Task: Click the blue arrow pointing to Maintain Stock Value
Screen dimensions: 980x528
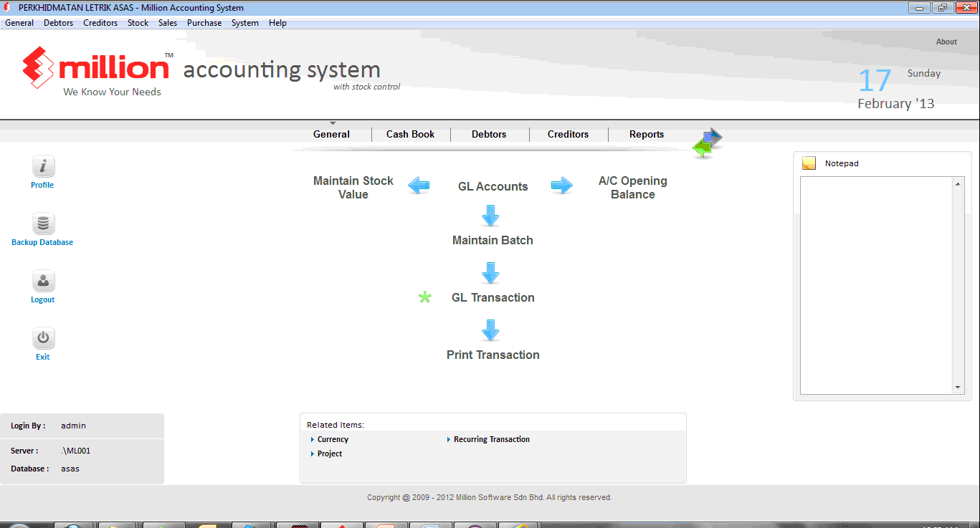Action: [x=419, y=186]
